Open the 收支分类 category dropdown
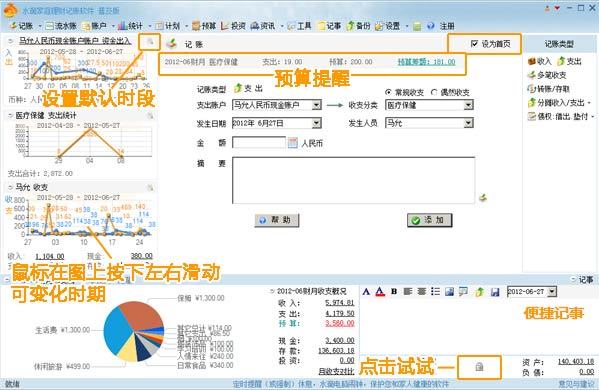The width and height of the screenshot is (599, 390). (x=468, y=105)
